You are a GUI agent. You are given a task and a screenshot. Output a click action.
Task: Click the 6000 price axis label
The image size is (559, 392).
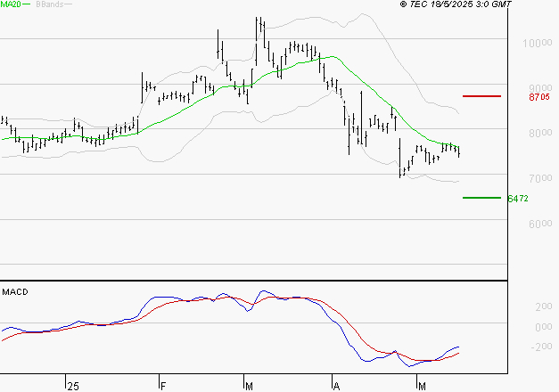[540, 224]
